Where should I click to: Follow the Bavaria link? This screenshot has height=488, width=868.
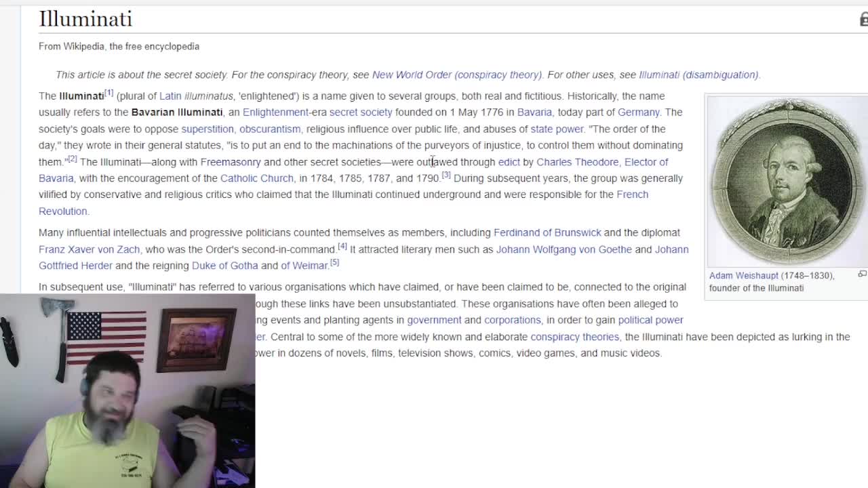click(534, 113)
